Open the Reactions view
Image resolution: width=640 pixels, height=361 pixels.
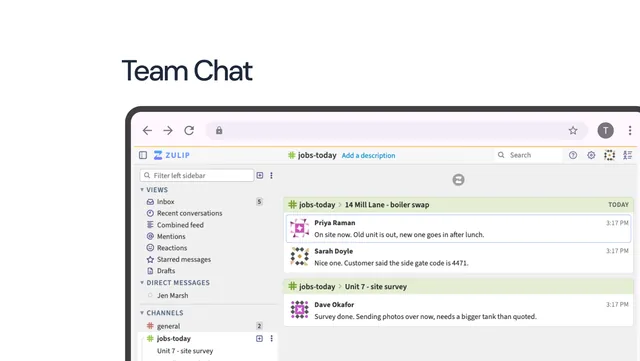coord(172,248)
